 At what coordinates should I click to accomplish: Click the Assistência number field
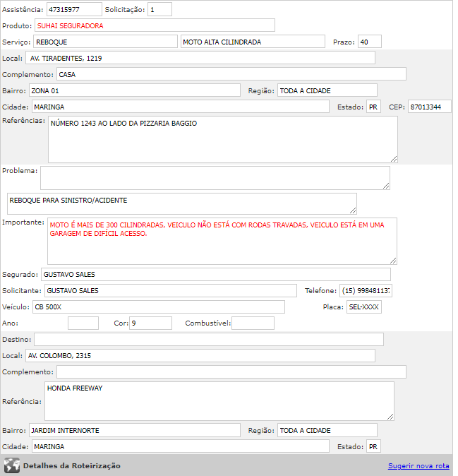click(x=74, y=10)
